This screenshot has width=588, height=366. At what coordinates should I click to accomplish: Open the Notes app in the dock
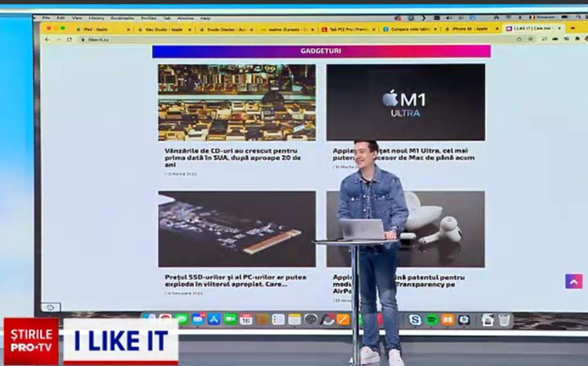pyautogui.click(x=294, y=320)
